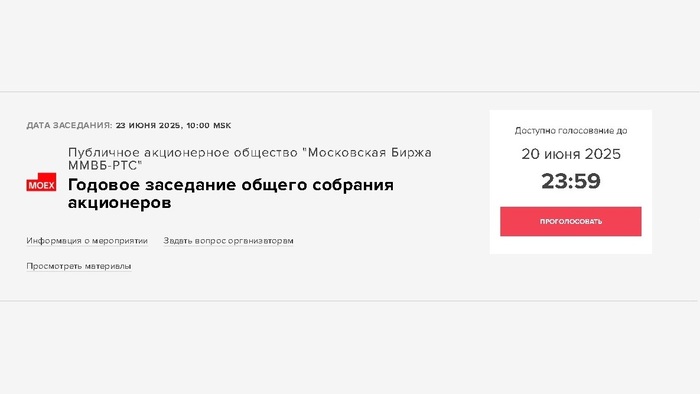Click the ММВБ-РТС line of company name
This screenshot has width=700, height=394.
[105, 166]
